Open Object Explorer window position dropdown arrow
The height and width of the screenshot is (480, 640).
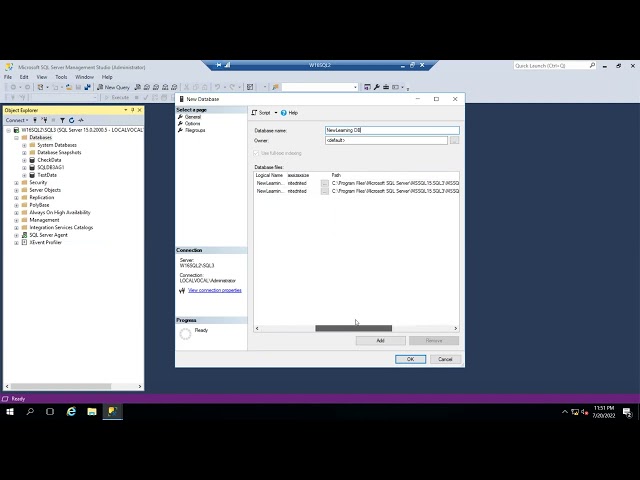pos(126,110)
